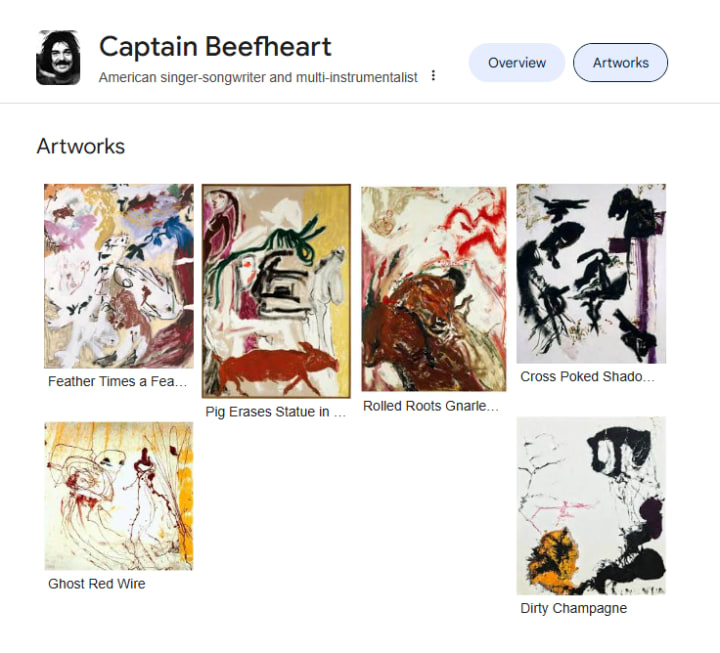Click the 'Dirty Champagne' caption text
Viewport: 720px width, 653px height.
click(x=574, y=608)
